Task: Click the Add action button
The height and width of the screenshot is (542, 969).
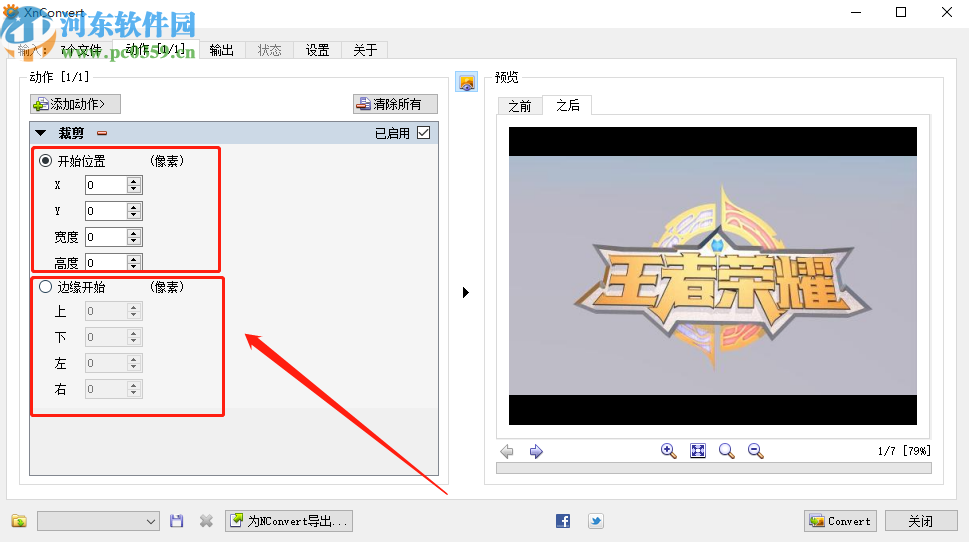Action: coord(75,104)
